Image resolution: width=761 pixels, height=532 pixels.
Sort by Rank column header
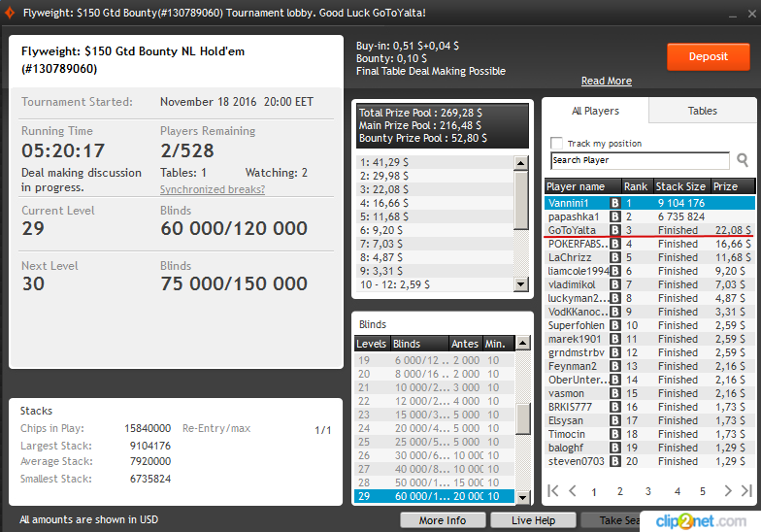[x=638, y=186]
